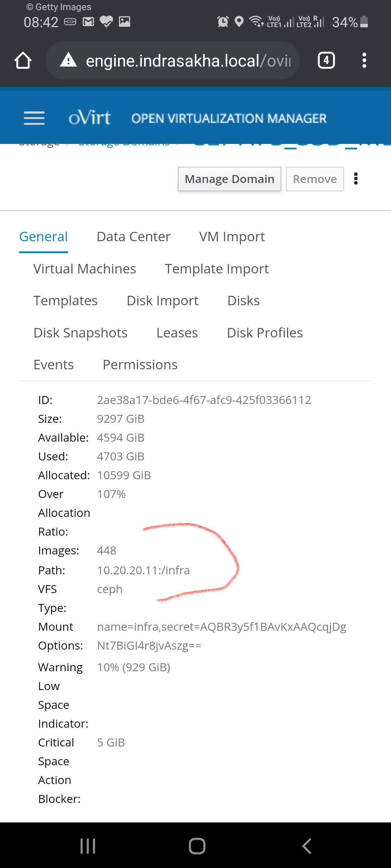Tap the insecure site warning triangle
The width and height of the screenshot is (391, 868).
68,60
